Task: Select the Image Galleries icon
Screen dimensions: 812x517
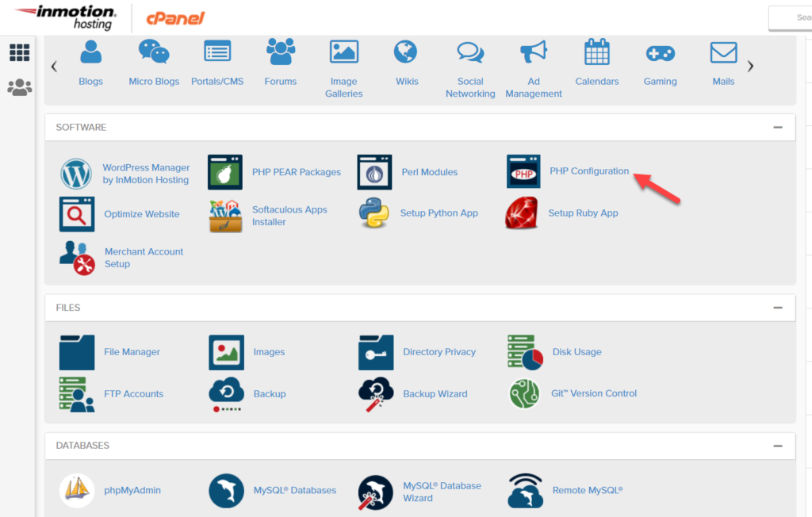Action: [344, 52]
